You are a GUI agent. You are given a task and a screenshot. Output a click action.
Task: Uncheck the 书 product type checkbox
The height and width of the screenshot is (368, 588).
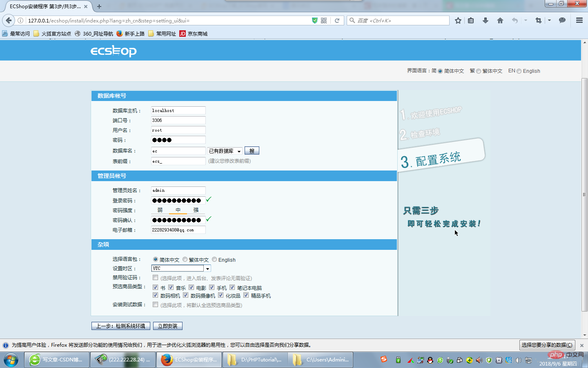155,287
